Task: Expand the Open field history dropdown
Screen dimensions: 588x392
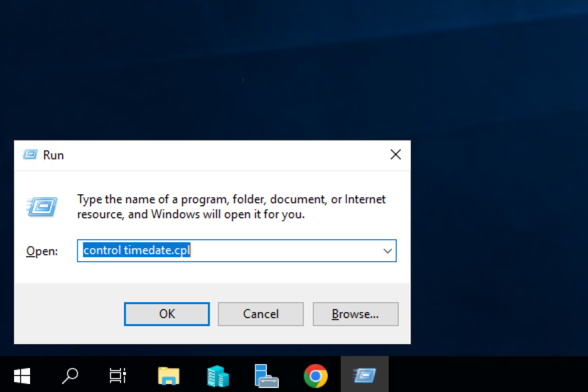Action: click(x=388, y=251)
